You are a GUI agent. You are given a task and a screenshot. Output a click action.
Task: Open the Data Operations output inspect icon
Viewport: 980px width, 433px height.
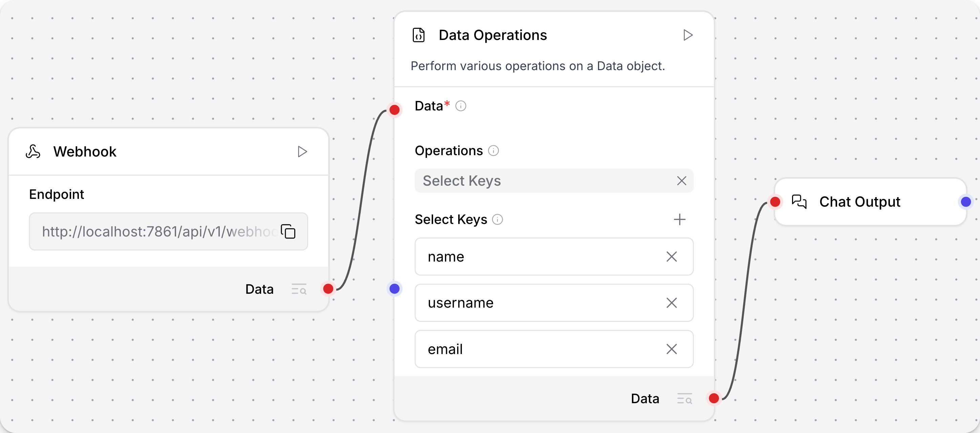point(684,398)
